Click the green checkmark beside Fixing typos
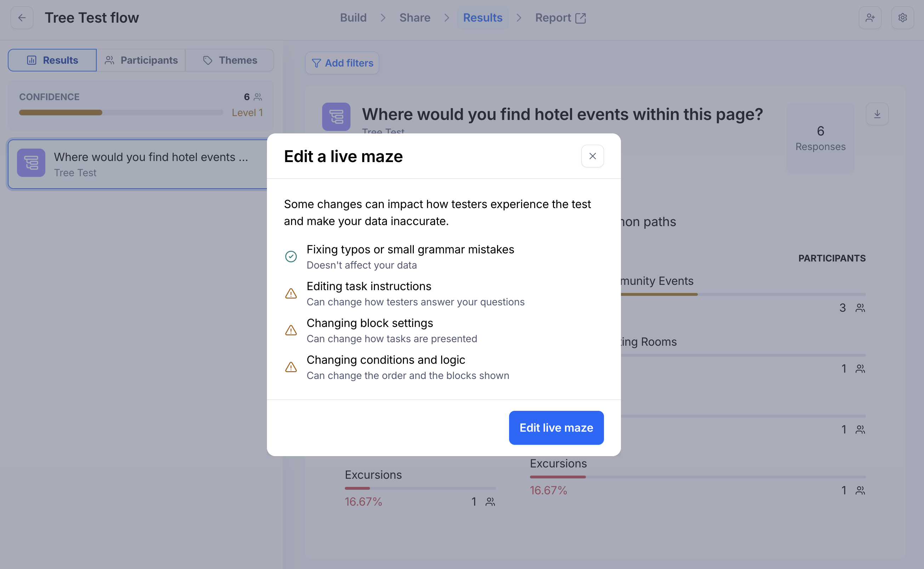The width and height of the screenshot is (924, 569). (x=291, y=257)
